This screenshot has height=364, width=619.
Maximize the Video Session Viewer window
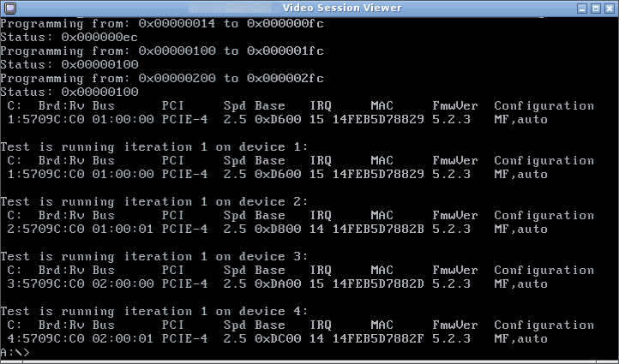[x=596, y=9]
